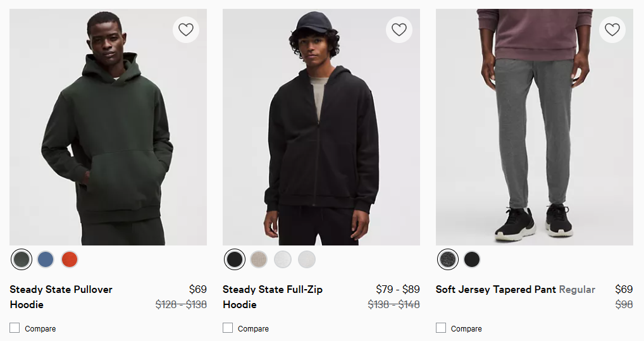Tick Compare box for Soft Jersey Tapered Pant
The height and width of the screenshot is (341, 644).
[441, 328]
